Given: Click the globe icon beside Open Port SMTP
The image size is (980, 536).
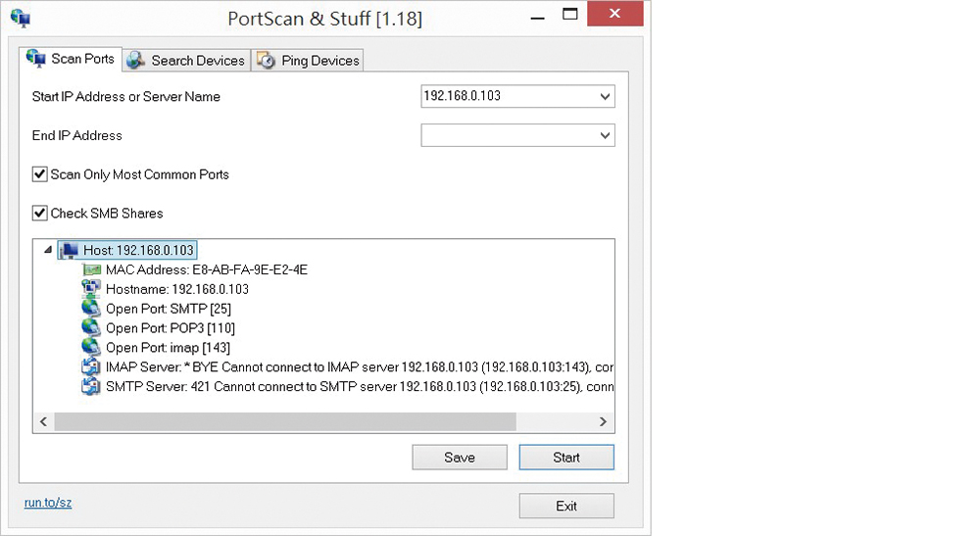Looking at the screenshot, I should 91,308.
